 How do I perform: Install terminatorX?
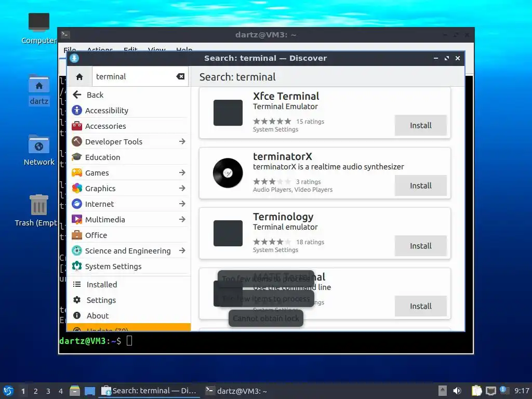point(421,185)
